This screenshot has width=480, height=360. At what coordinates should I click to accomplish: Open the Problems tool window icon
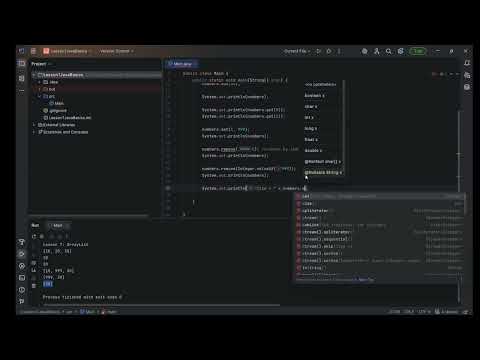[22, 290]
